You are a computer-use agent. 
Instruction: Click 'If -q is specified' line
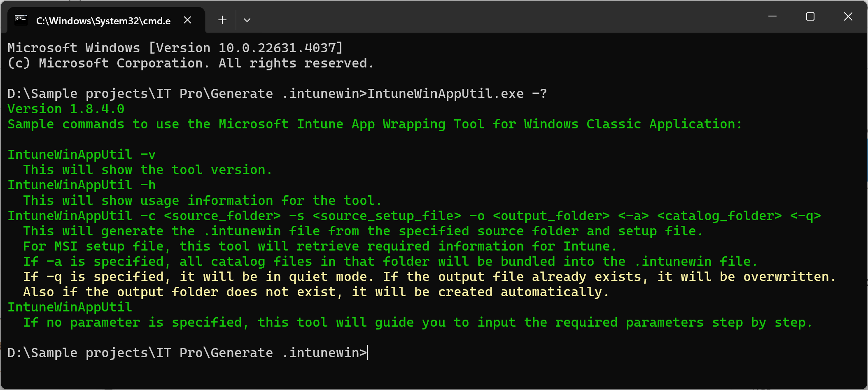click(x=429, y=276)
